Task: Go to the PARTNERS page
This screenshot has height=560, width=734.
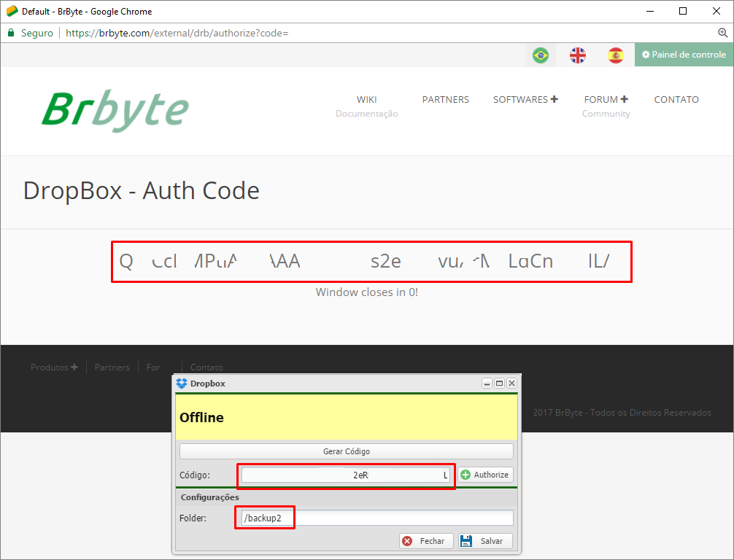Action: pos(445,99)
